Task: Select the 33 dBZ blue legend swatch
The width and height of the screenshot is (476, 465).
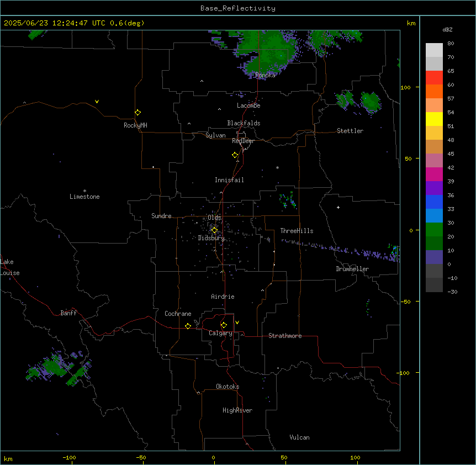Action: [434, 202]
